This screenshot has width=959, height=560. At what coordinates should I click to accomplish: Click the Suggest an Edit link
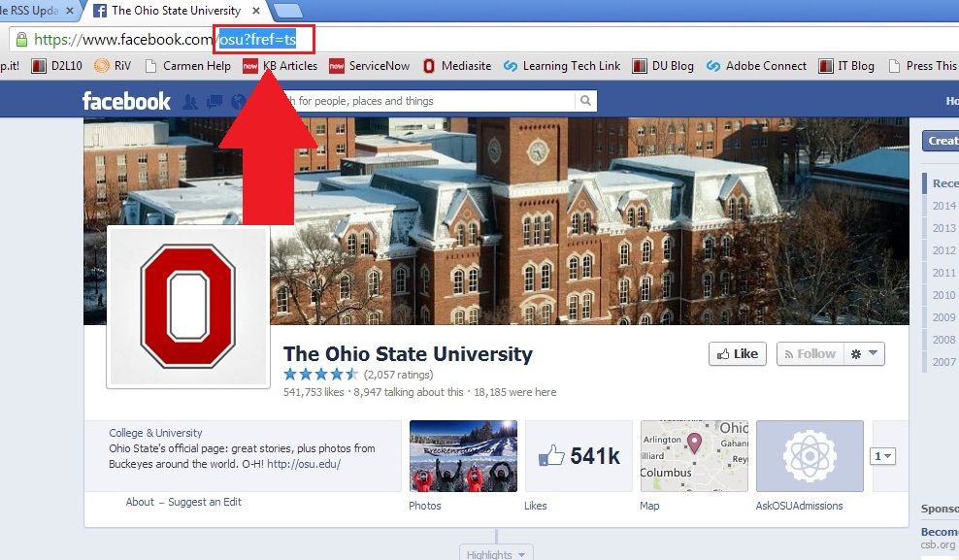pyautogui.click(x=205, y=502)
